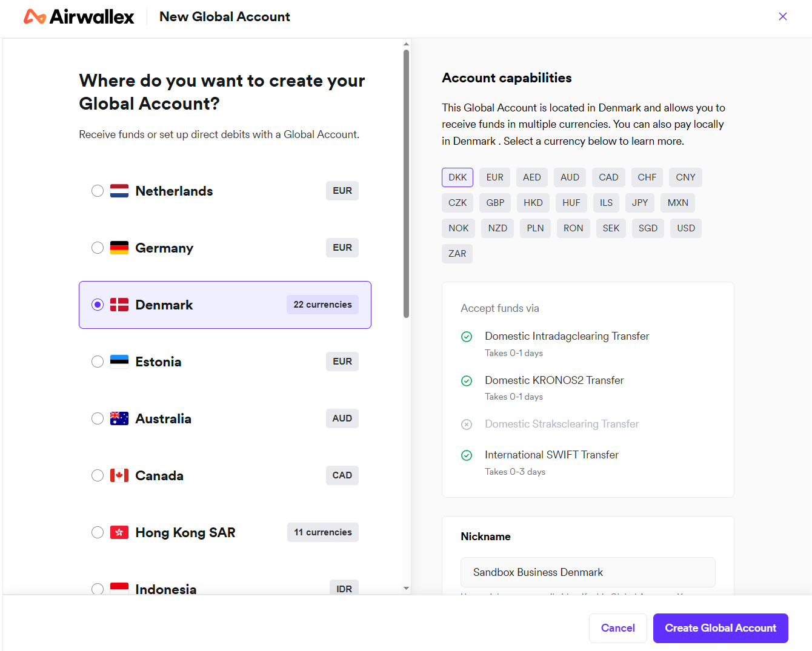Click the Netherlands flag icon
Viewport: 812px width, 651px height.
[119, 191]
